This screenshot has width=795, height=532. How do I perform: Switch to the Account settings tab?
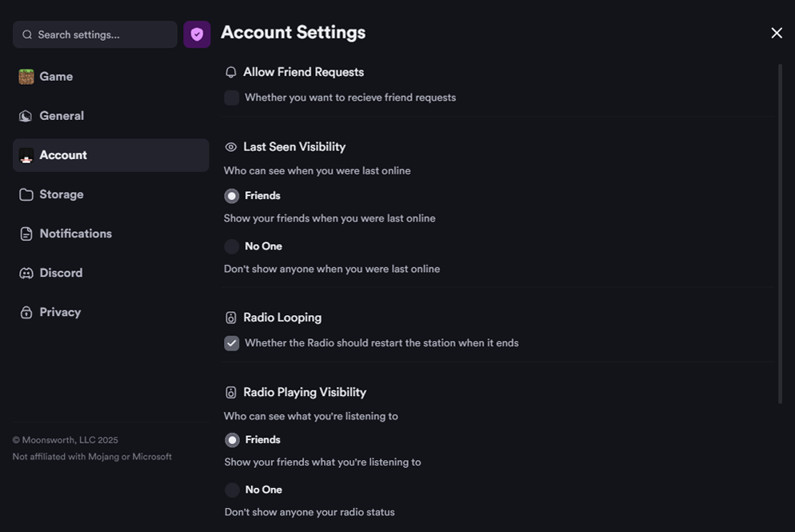click(110, 155)
